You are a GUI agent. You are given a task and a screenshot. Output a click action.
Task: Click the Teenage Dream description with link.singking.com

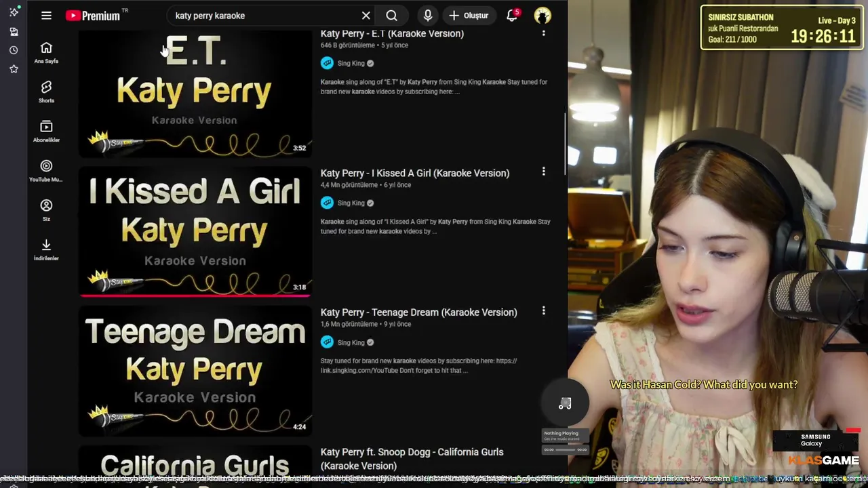tap(419, 366)
